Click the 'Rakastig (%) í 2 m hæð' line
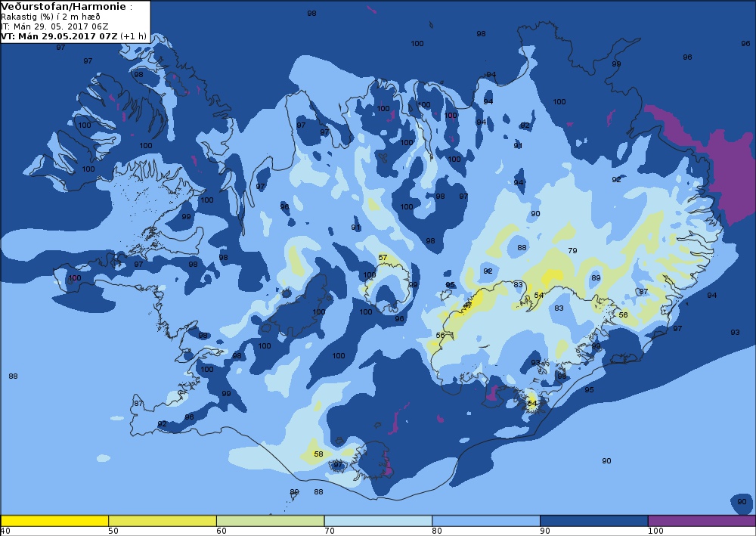The height and width of the screenshot is (536, 756). [51, 17]
